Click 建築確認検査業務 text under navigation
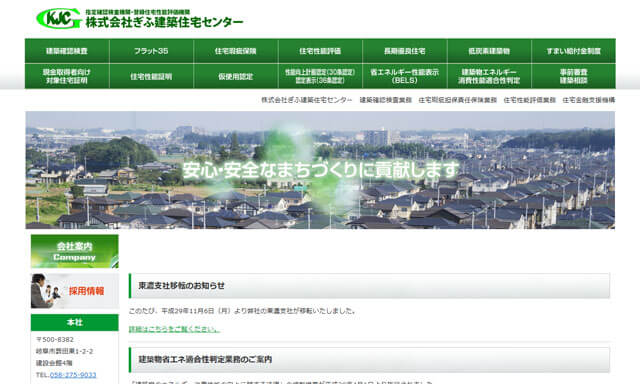The image size is (640, 384). pyautogui.click(x=386, y=100)
